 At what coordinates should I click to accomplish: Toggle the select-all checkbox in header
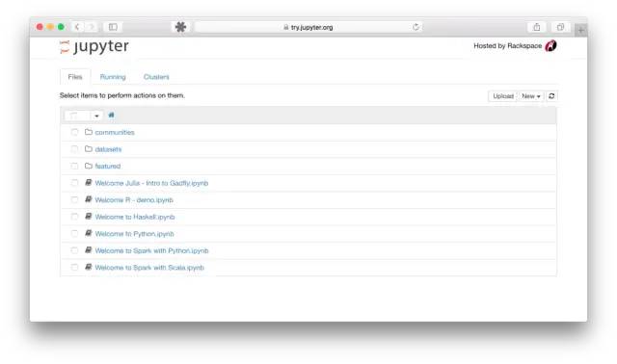point(73,116)
